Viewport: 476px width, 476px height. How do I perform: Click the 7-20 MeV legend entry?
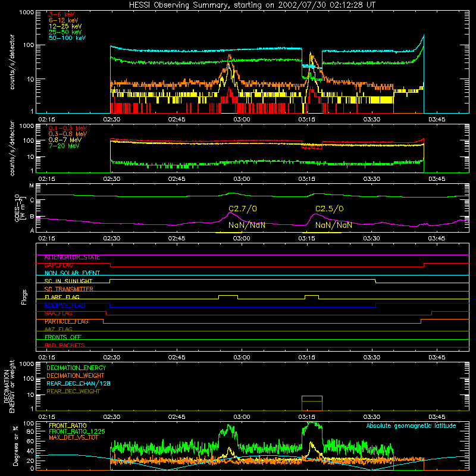pyautogui.click(x=64, y=146)
